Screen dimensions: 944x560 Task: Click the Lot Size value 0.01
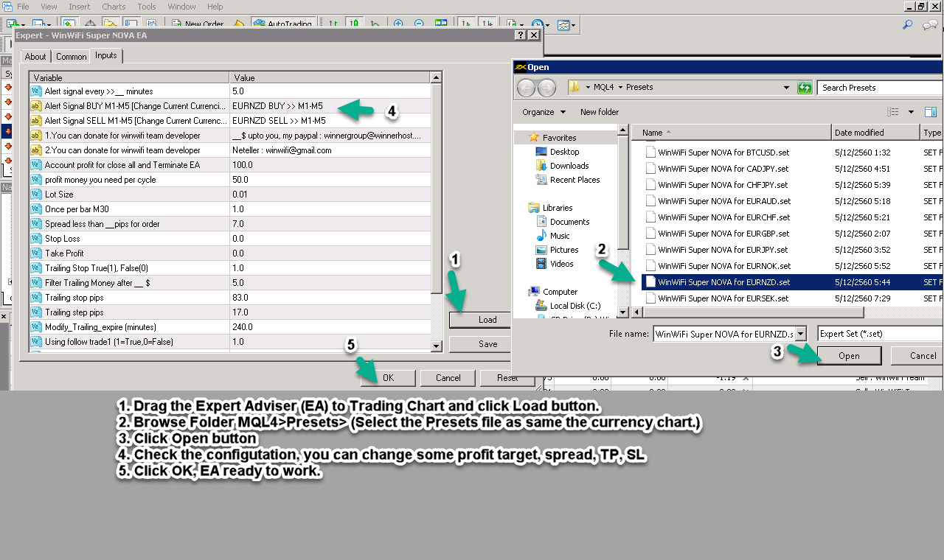coord(330,195)
